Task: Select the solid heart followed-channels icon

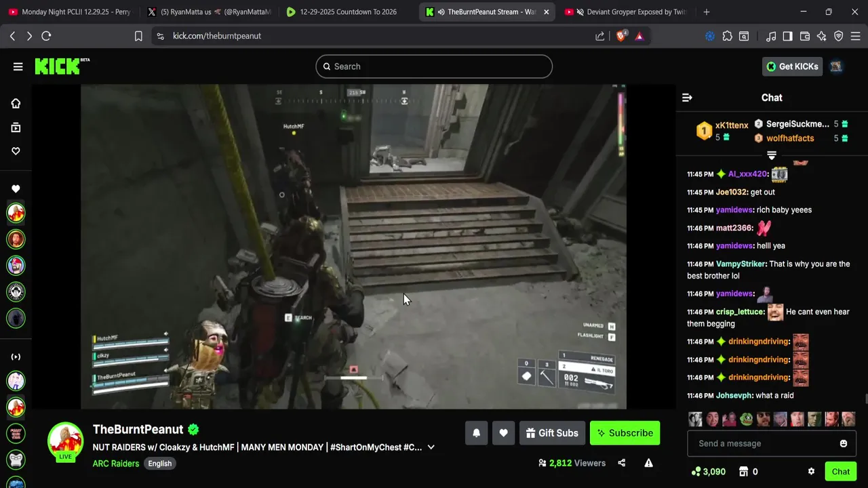Action: tap(16, 188)
